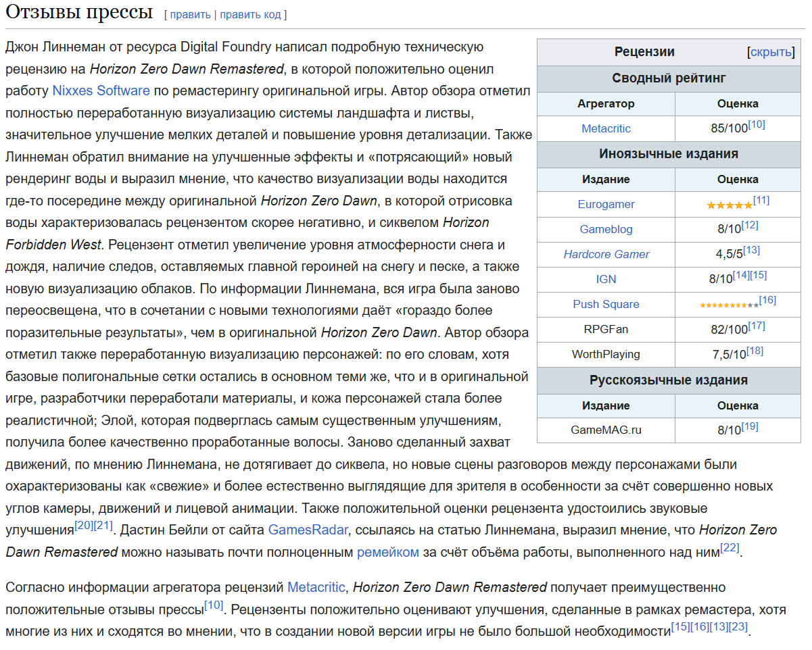Select the RPGFan table cell
The width and height of the screenshot is (812, 650).
click(x=606, y=329)
